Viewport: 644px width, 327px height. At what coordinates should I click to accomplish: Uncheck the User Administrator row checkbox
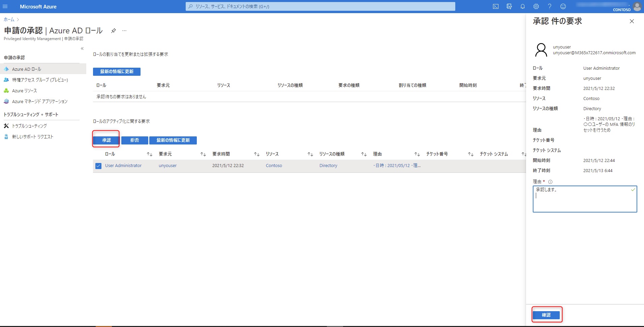coord(98,166)
